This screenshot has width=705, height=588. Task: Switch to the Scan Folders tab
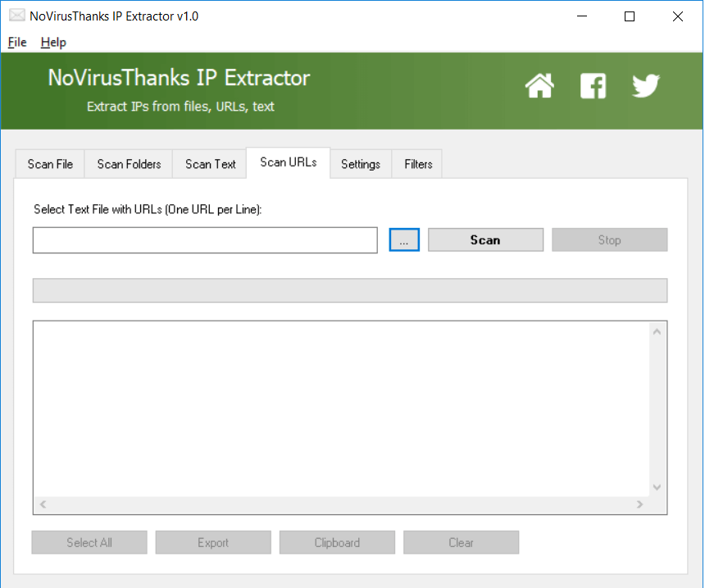(129, 164)
